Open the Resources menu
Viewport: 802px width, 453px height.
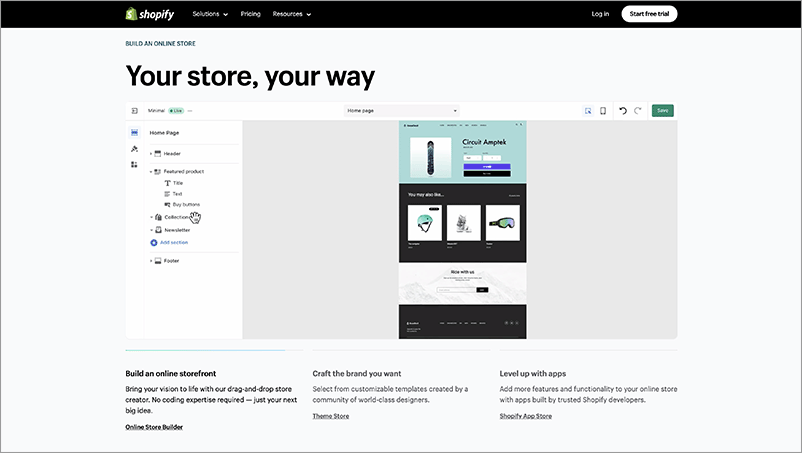(x=292, y=14)
